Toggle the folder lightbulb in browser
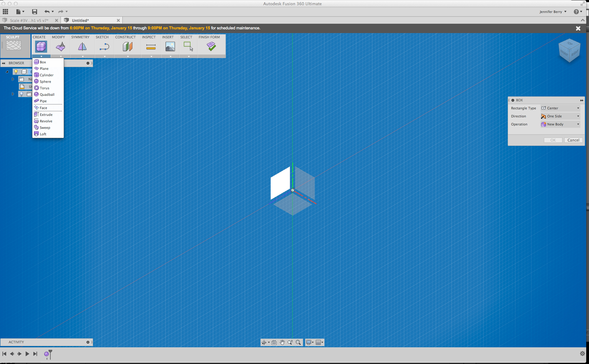The height and width of the screenshot is (364, 589). (x=21, y=94)
